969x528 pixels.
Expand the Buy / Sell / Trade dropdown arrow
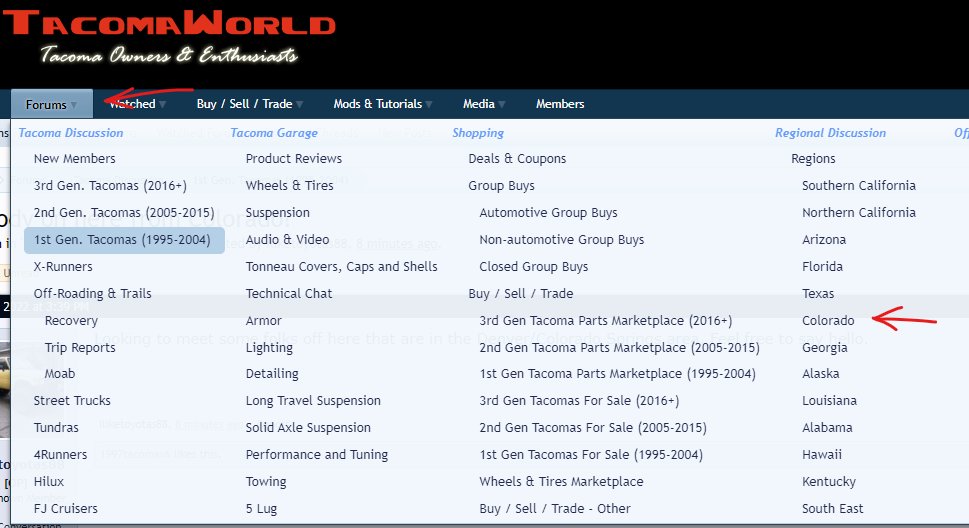point(299,104)
